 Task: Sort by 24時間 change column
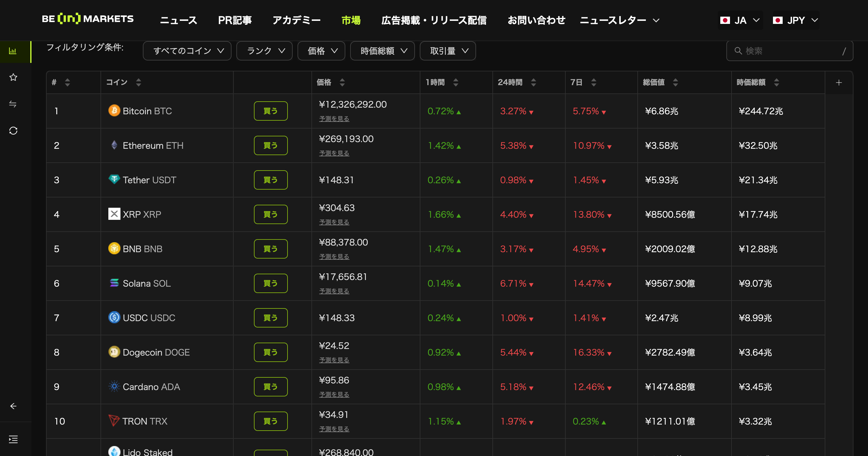[x=533, y=83]
